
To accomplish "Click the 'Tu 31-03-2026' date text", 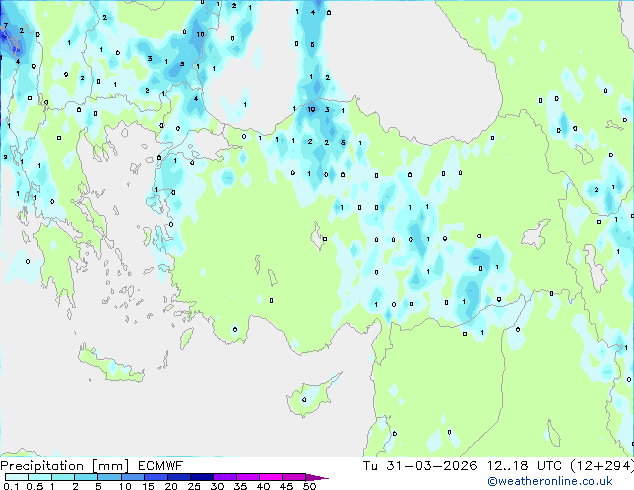I will pyautogui.click(x=420, y=466).
